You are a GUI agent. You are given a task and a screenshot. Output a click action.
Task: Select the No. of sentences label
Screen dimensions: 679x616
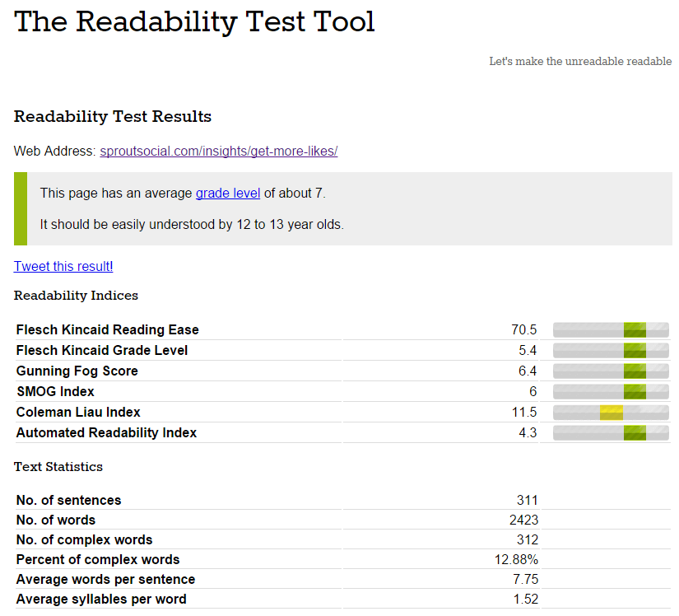(69, 501)
